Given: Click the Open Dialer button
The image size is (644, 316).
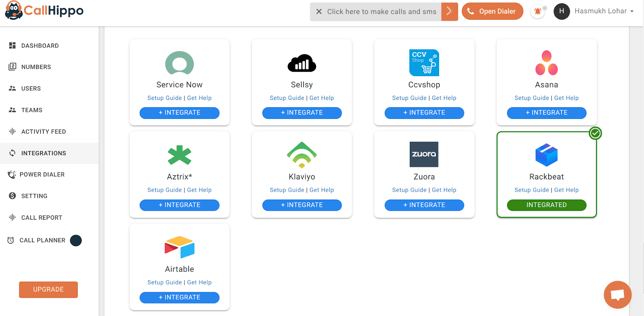Looking at the screenshot, I should [492, 11].
